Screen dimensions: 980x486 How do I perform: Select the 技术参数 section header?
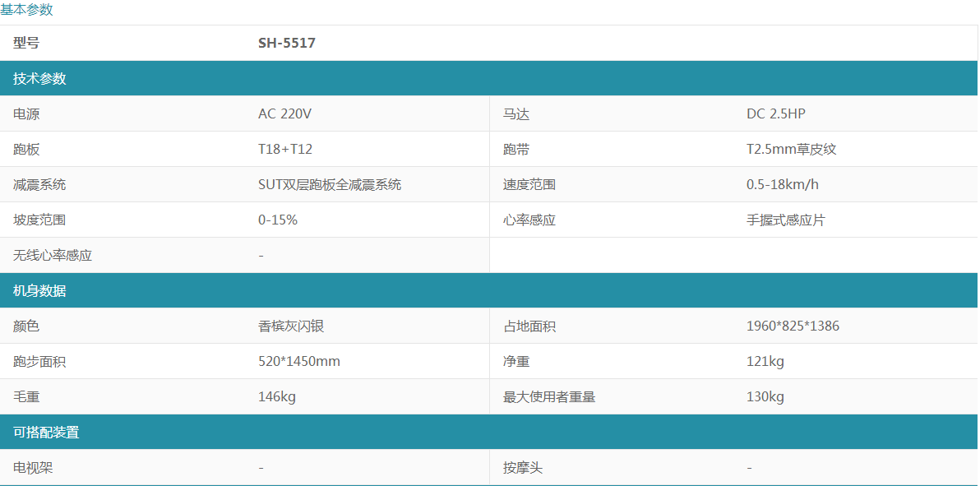tap(39, 79)
